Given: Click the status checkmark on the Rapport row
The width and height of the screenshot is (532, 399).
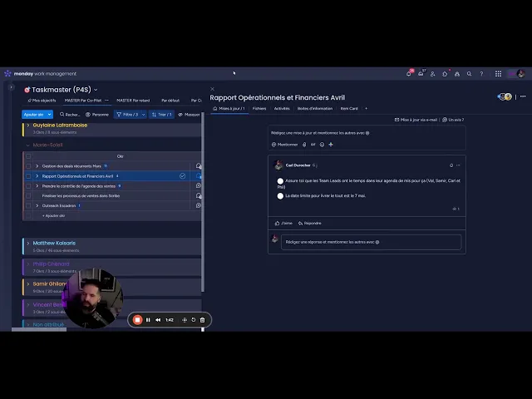Looking at the screenshot, I should pos(183,175).
